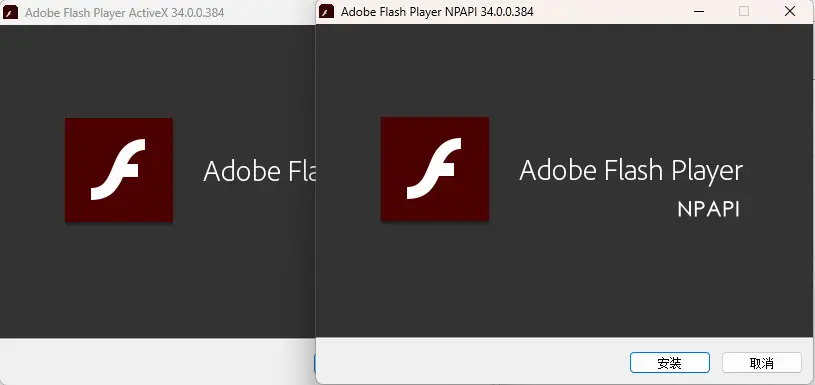Click the Flash icon in NPAPI title bar

(326, 11)
